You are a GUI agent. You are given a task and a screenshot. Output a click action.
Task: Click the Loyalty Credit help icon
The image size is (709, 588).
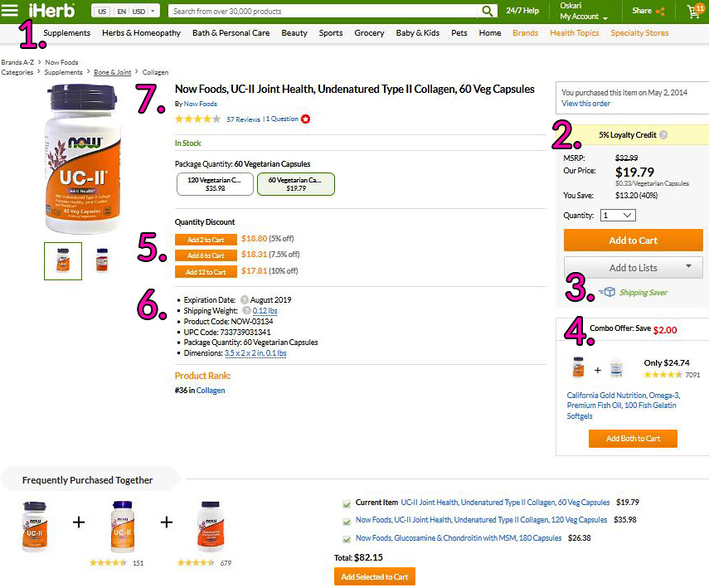coord(663,135)
